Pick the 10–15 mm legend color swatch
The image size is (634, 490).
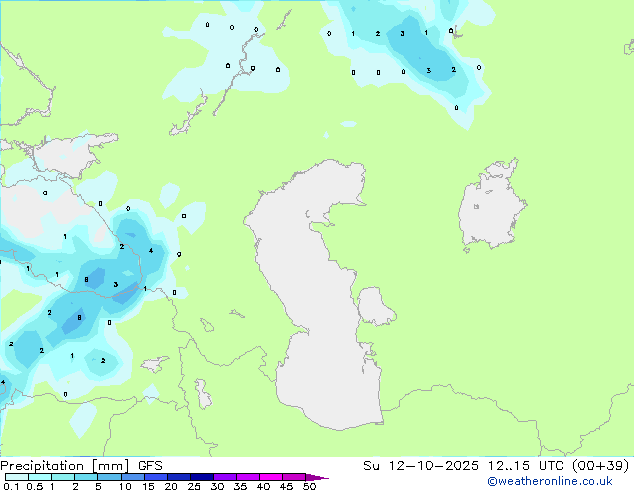click(133, 477)
